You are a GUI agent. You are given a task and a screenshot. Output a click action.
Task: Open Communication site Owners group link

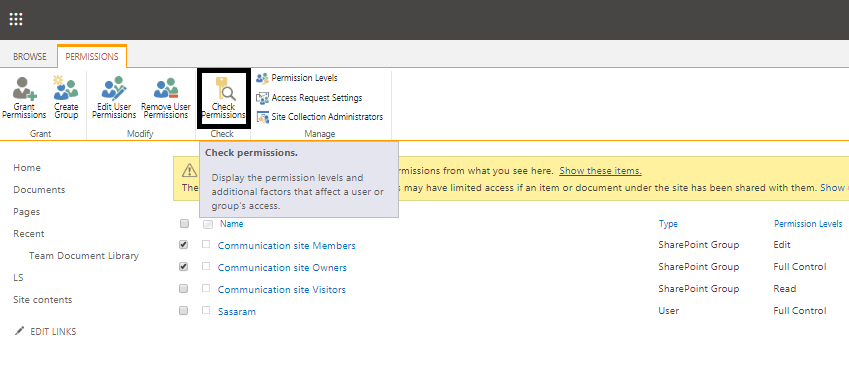coord(282,268)
